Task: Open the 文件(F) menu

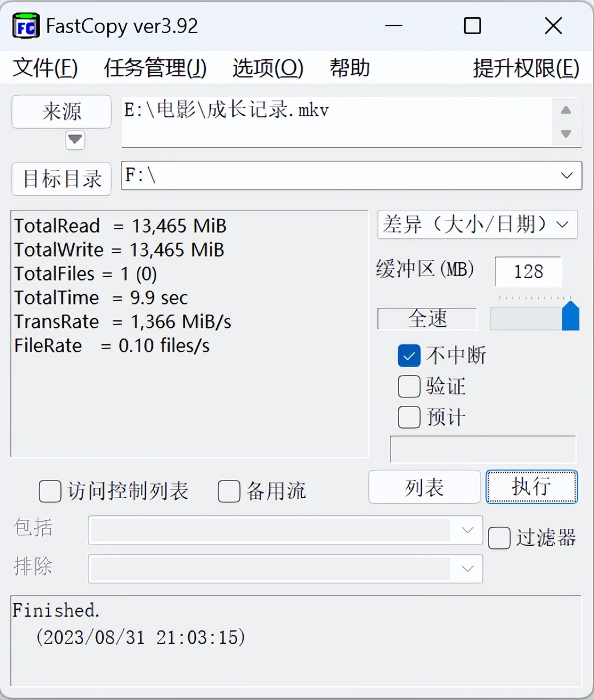Action: pyautogui.click(x=44, y=68)
